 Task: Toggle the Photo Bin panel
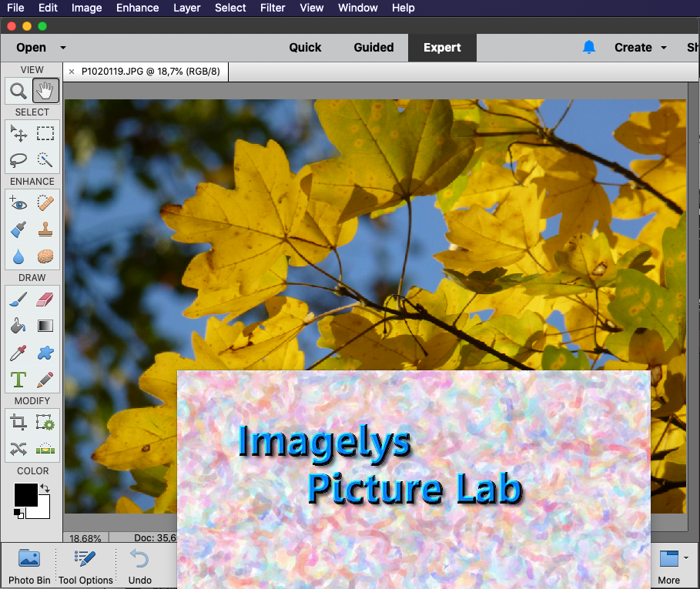pyautogui.click(x=29, y=567)
